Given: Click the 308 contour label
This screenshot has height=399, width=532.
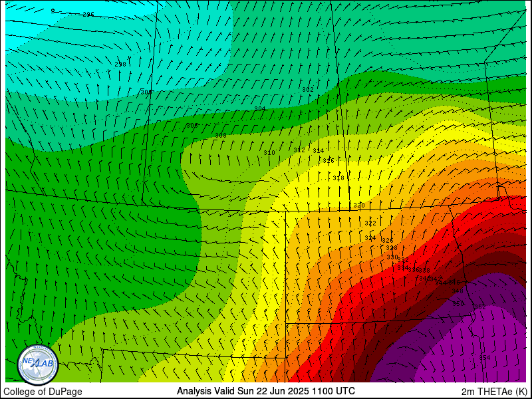Looking at the screenshot, I should coord(221,136).
